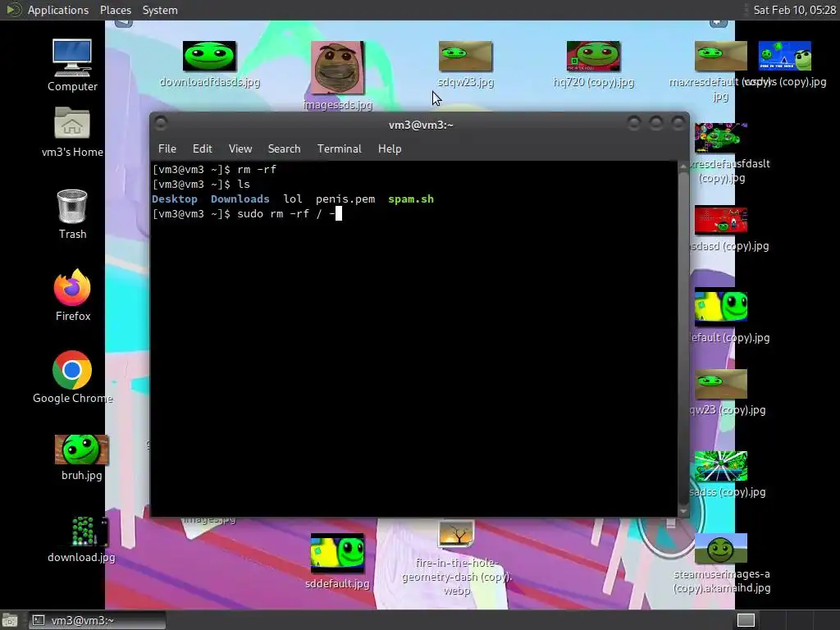Click the terminal scrollbar down arrow
Viewport: 840px width, 630px height.
click(x=683, y=511)
